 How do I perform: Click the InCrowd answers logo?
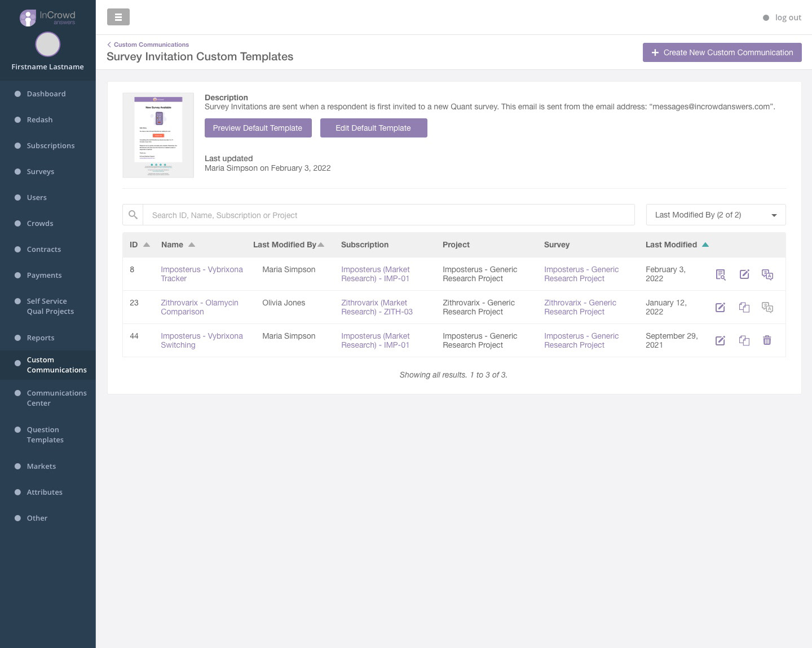pyautogui.click(x=47, y=17)
